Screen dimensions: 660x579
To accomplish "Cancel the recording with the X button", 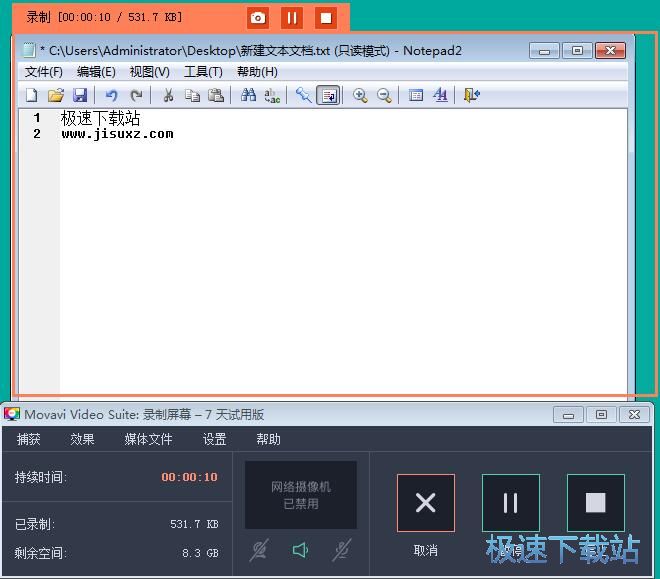I will click(x=425, y=502).
